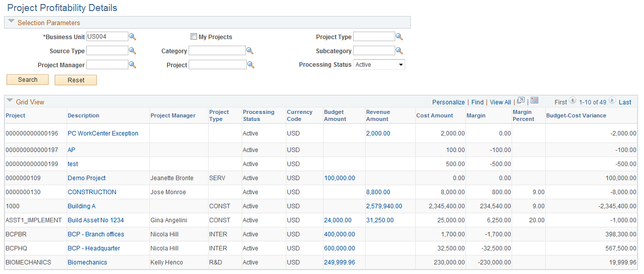This screenshot has height=274, width=644.
Task: Open the Project Manager lookup magnifier
Action: [x=132, y=65]
